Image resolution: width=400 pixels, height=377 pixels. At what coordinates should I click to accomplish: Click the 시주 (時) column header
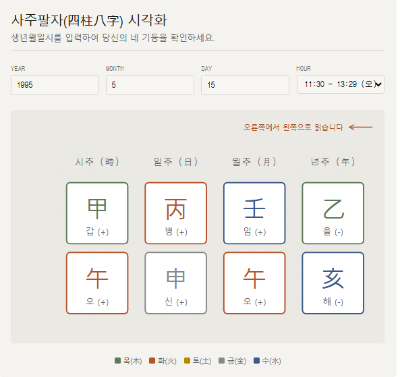click(97, 162)
